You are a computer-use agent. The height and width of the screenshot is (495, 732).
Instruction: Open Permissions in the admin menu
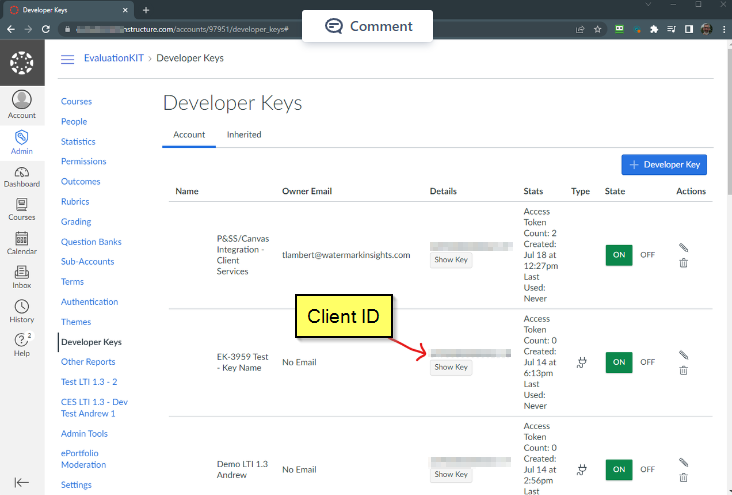click(x=83, y=161)
